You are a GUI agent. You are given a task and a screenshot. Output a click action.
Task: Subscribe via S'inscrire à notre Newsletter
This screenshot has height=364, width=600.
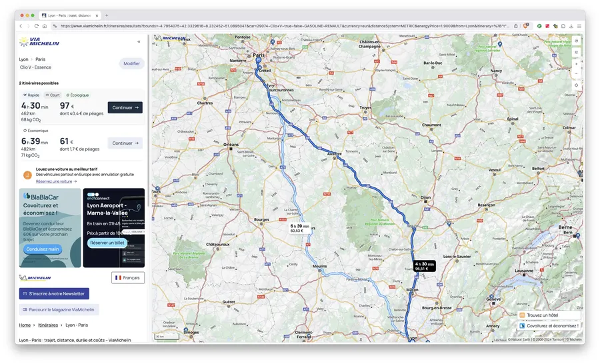point(54,293)
